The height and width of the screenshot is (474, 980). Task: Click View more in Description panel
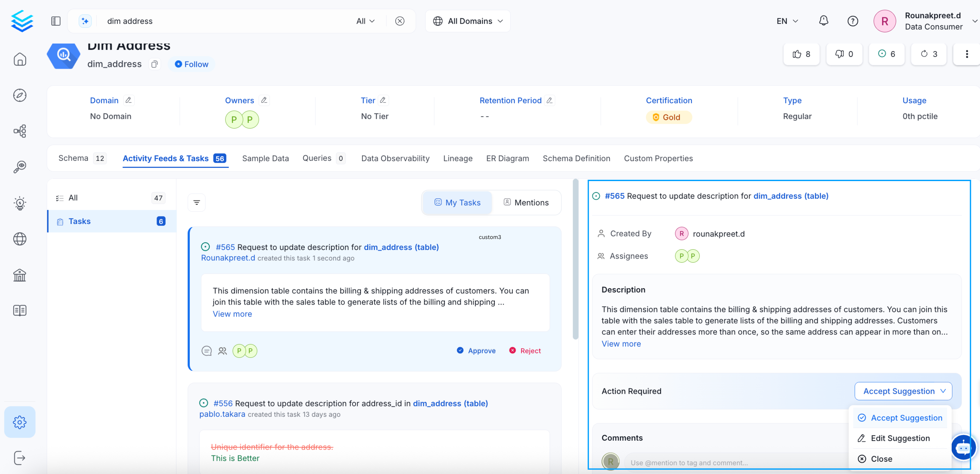(x=621, y=344)
